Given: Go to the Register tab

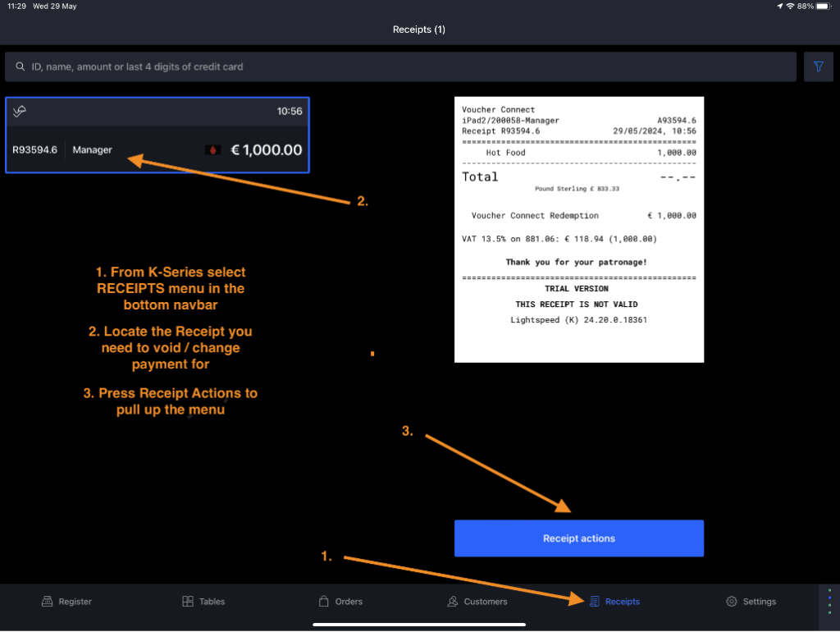Looking at the screenshot, I should 66,602.
